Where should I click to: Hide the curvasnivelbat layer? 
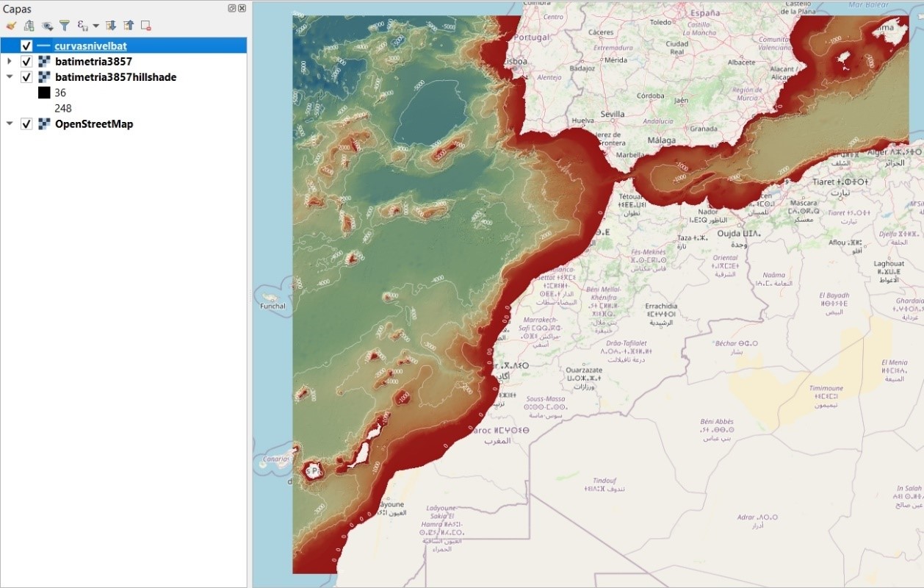click(26, 46)
